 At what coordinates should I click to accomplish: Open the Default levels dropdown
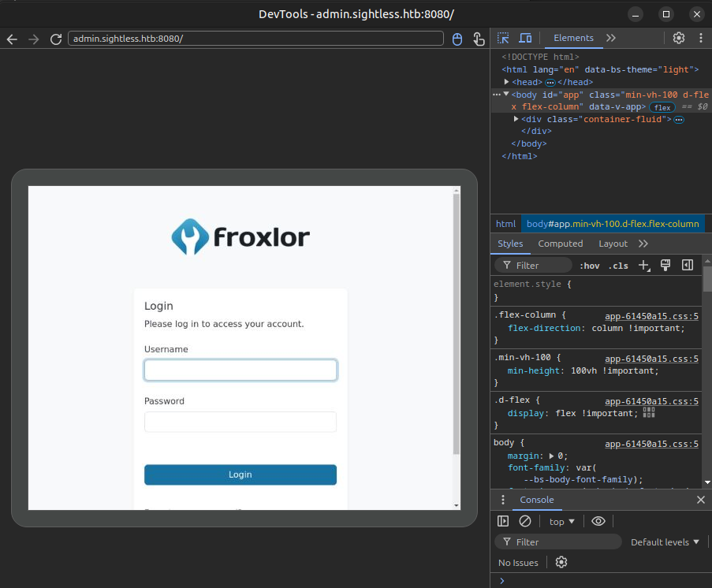pos(665,542)
